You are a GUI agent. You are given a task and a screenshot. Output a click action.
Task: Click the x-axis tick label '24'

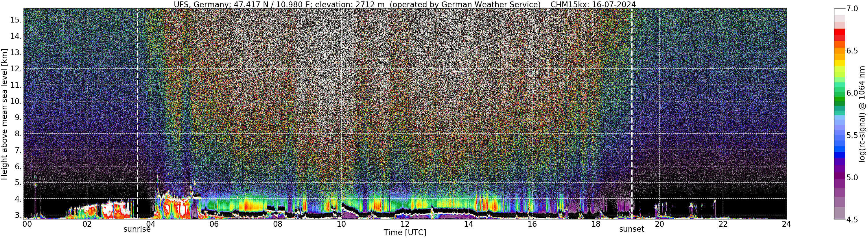[x=786, y=224]
